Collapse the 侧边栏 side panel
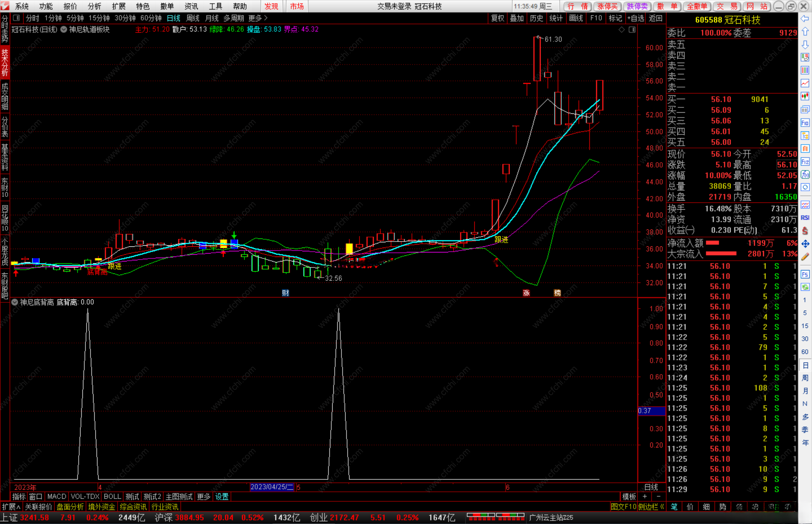The height and width of the screenshot is (524, 812). tap(651, 507)
